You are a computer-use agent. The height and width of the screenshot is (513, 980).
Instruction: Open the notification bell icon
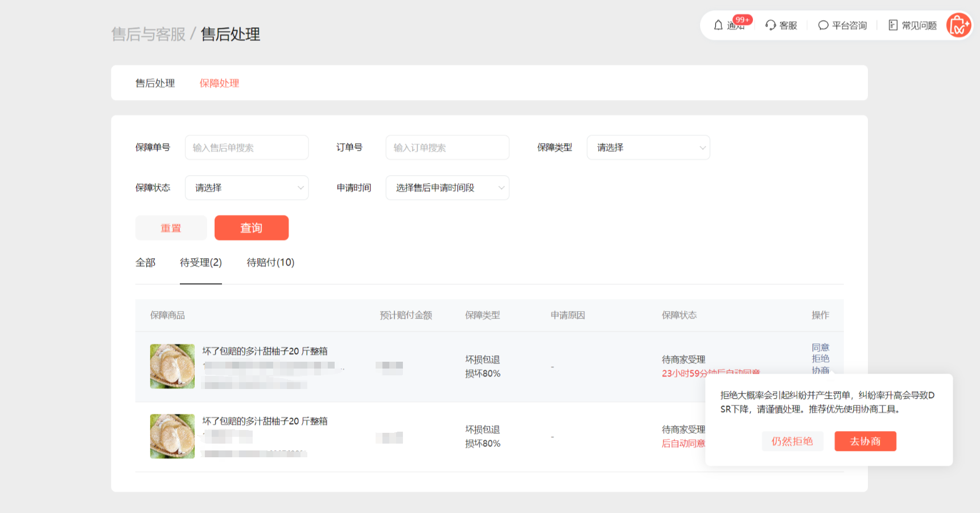[x=719, y=25]
